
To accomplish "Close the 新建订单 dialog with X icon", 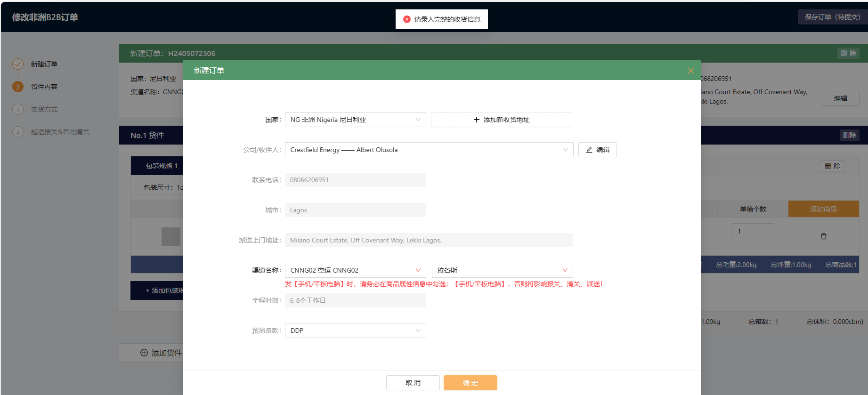I will coord(690,71).
